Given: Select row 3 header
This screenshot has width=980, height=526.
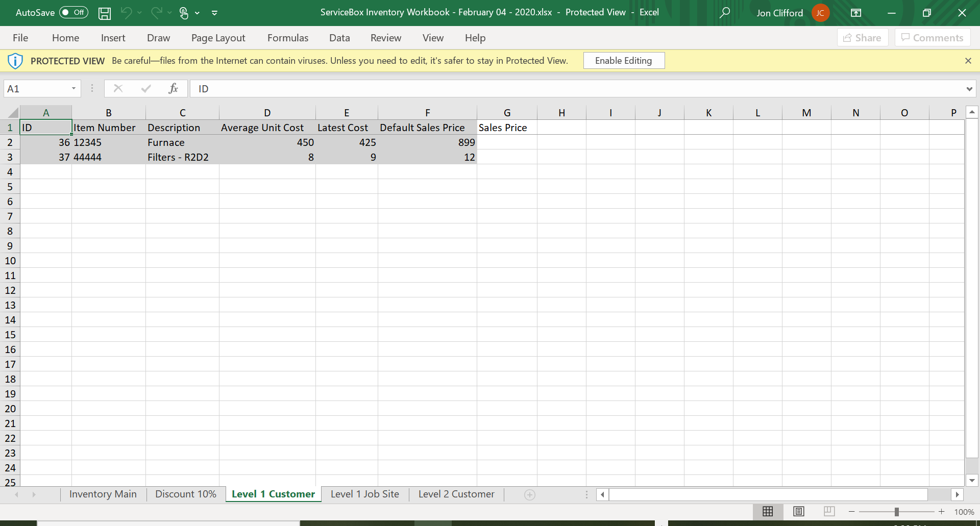Looking at the screenshot, I should point(10,157).
